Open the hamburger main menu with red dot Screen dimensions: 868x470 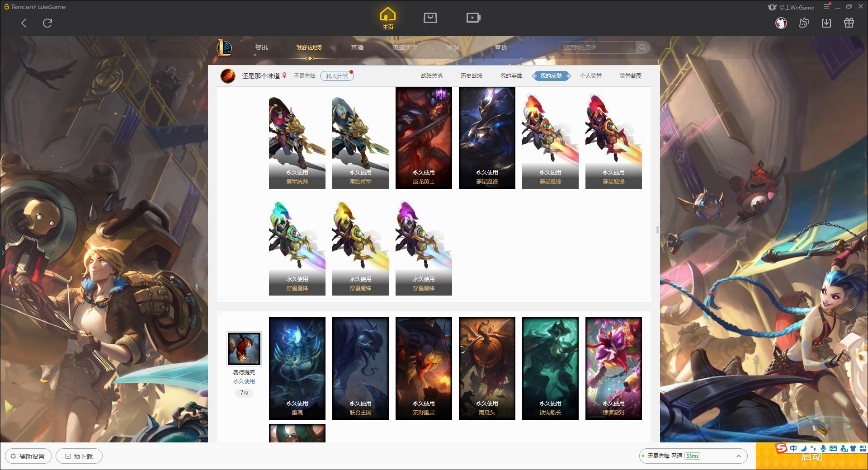[827, 6]
